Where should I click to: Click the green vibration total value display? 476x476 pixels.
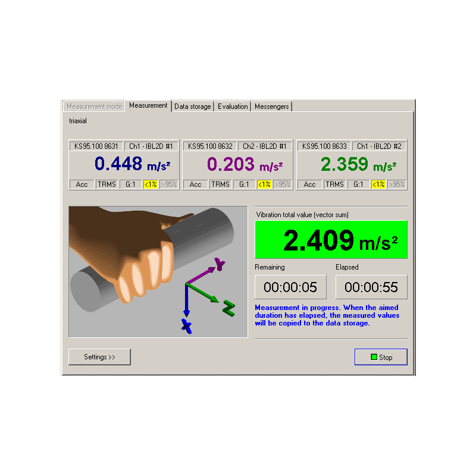(x=331, y=240)
